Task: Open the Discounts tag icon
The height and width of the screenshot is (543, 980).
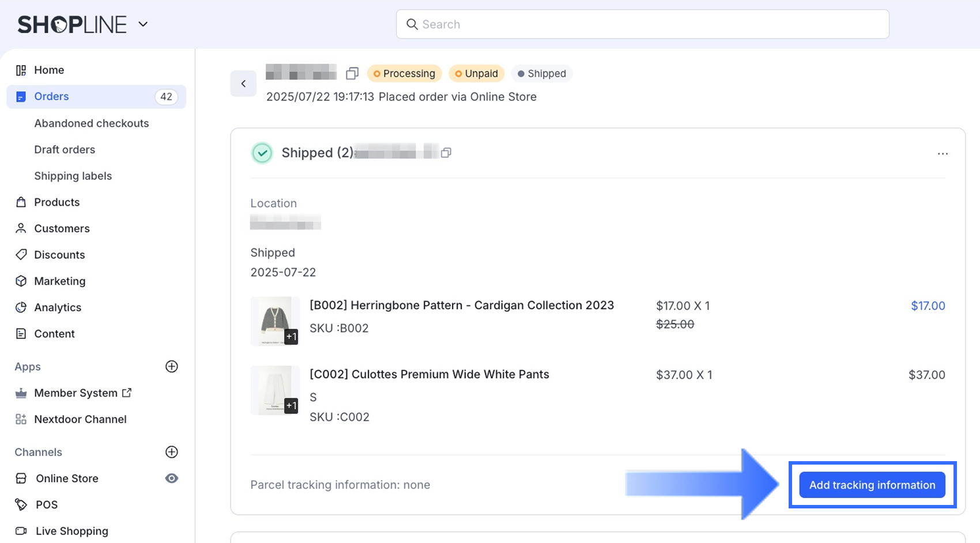Action: 21,255
